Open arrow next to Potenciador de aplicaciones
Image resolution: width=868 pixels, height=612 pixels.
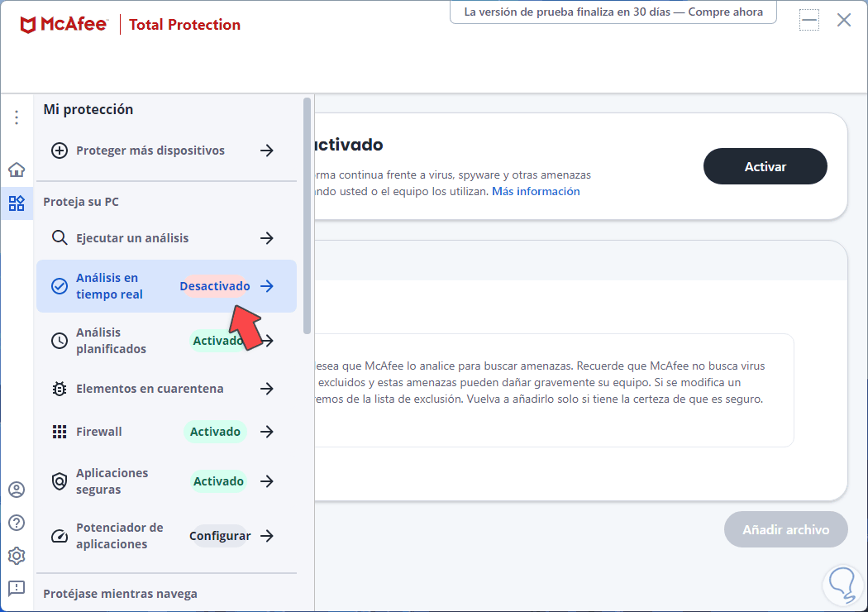click(x=267, y=536)
